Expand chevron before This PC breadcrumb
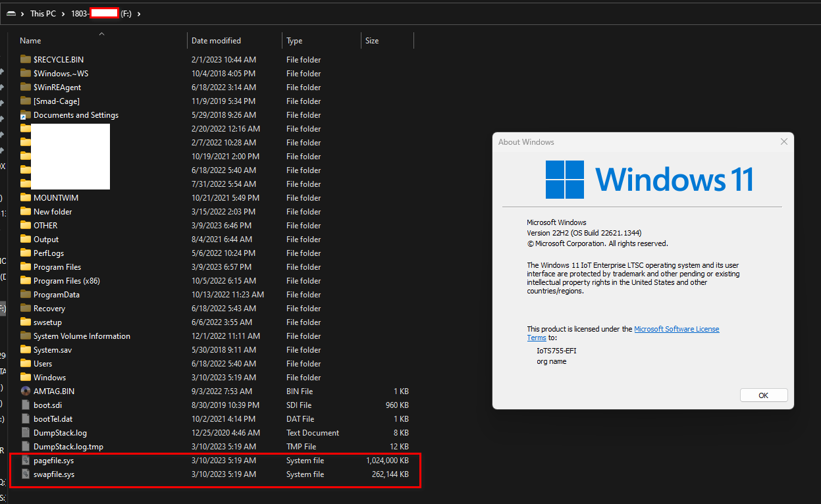The width and height of the screenshot is (821, 504). click(23, 13)
